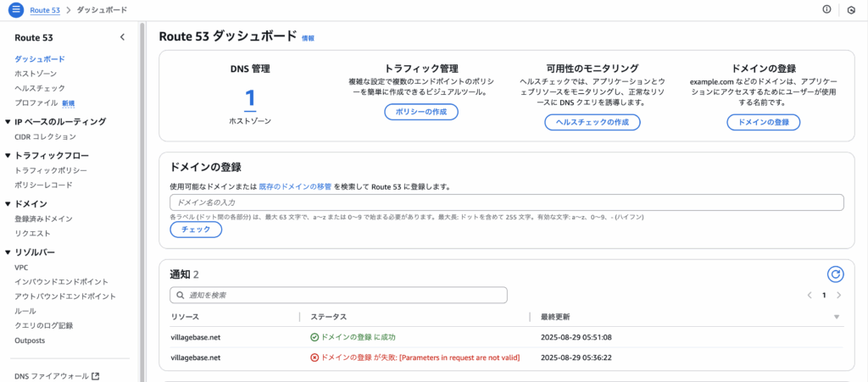
Task: Open プロファイル in the sidebar
Action: (x=36, y=102)
